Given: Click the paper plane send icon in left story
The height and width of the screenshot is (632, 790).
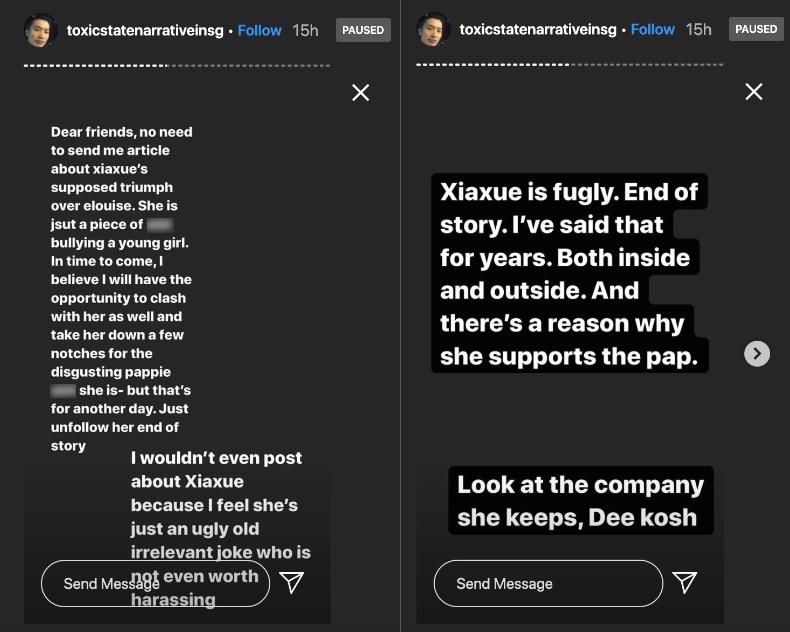Looking at the screenshot, I should coord(291,583).
